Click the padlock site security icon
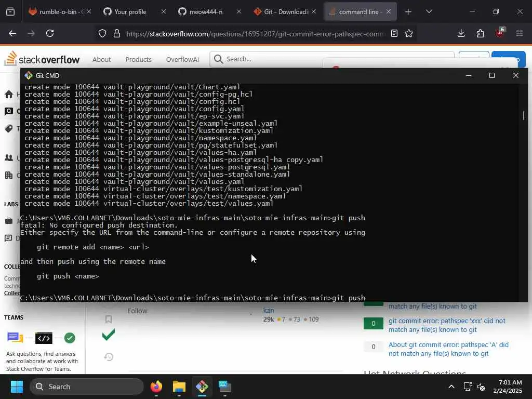This screenshot has width=532, height=399. click(x=117, y=33)
